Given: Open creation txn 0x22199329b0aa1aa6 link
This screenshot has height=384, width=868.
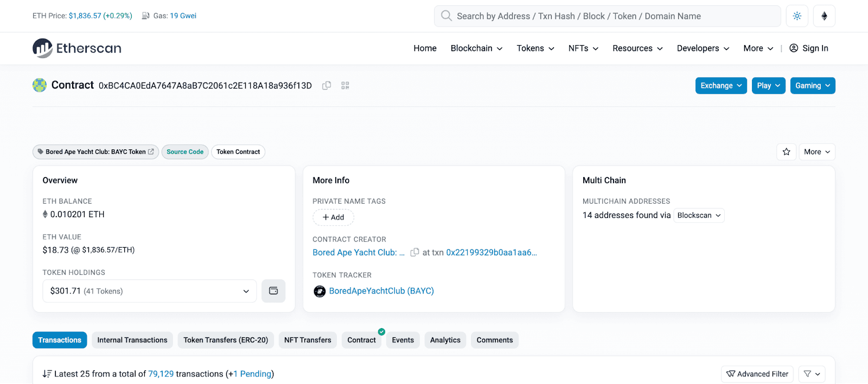Looking at the screenshot, I should click(492, 253).
